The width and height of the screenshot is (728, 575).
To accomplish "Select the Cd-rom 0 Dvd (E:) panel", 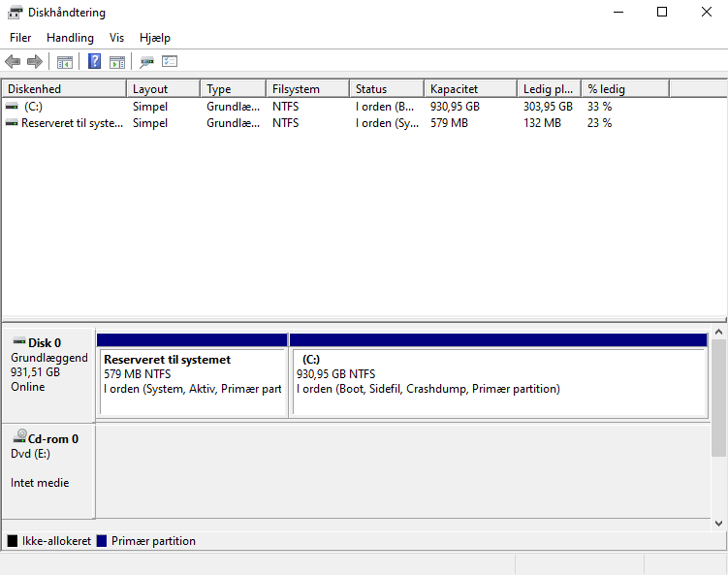I will [48, 470].
